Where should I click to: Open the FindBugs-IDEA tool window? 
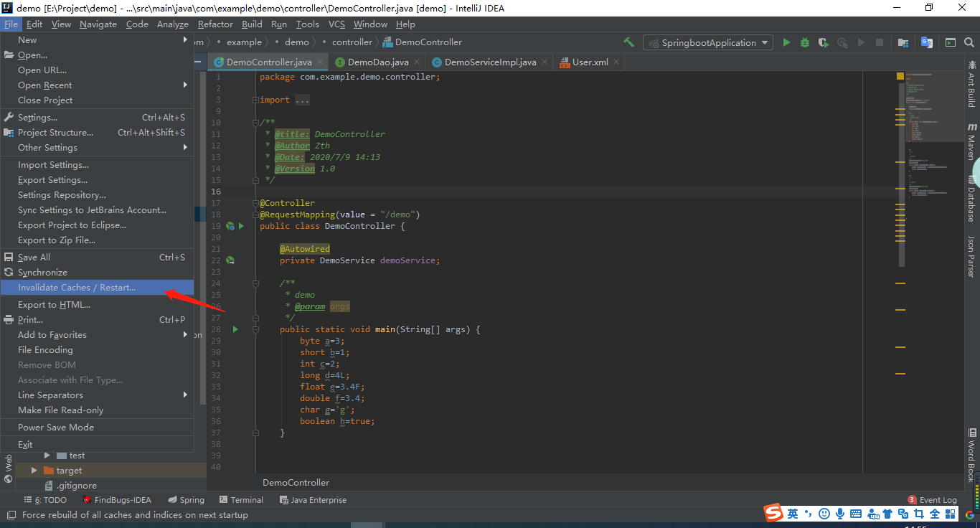point(116,500)
